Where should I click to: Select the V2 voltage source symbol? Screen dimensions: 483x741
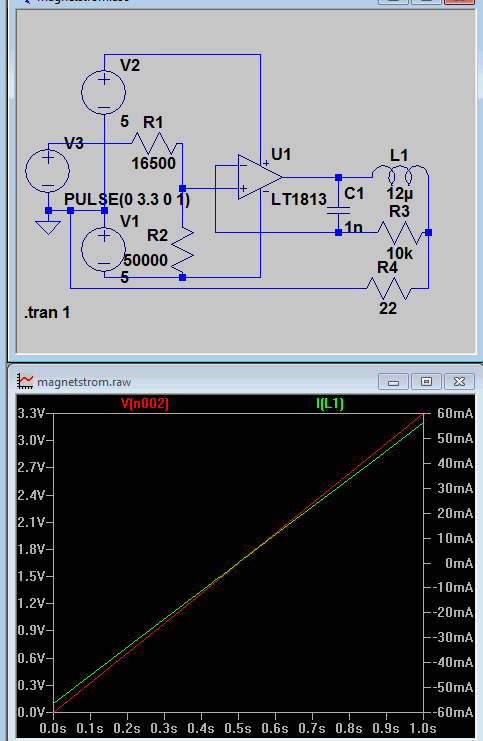(104, 93)
